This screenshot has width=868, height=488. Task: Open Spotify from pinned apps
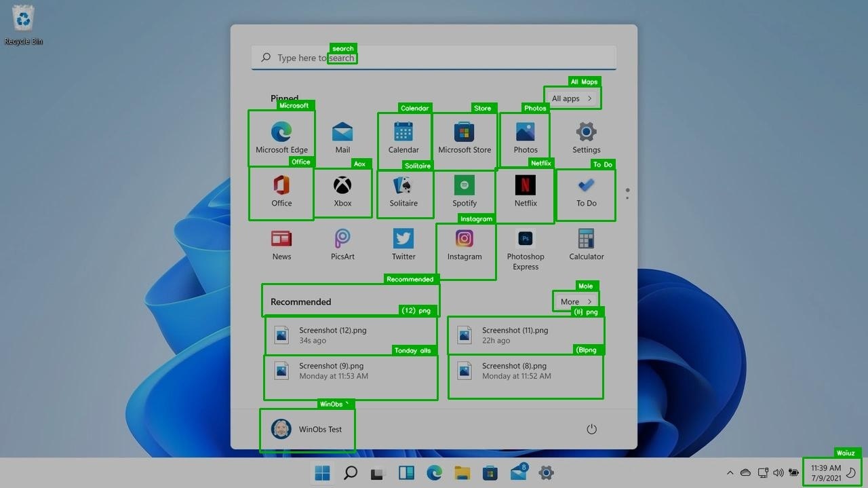[465, 192]
